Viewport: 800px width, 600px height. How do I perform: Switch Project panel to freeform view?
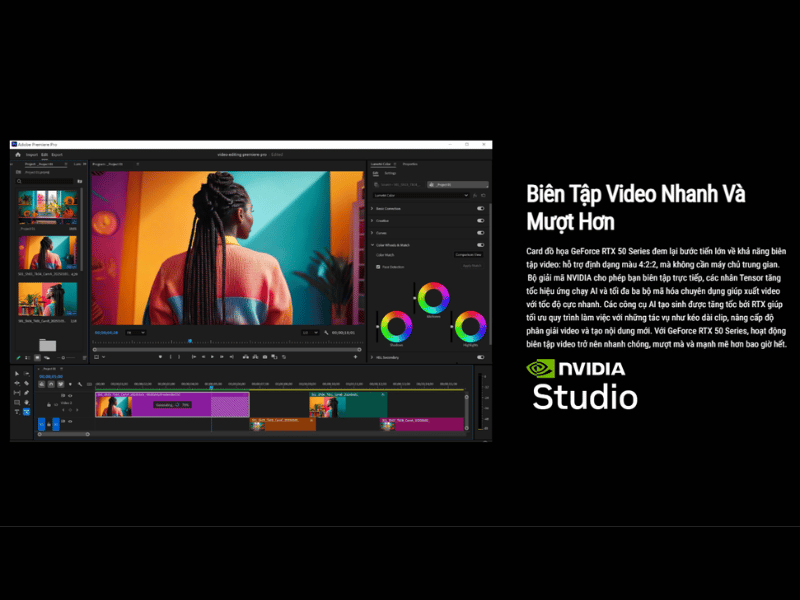[47, 358]
